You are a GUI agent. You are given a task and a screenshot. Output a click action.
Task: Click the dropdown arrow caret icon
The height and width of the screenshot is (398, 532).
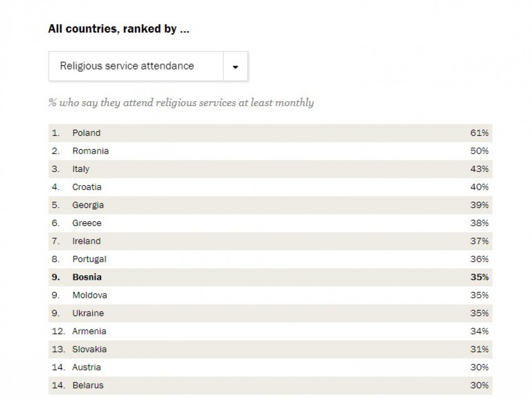tap(235, 67)
